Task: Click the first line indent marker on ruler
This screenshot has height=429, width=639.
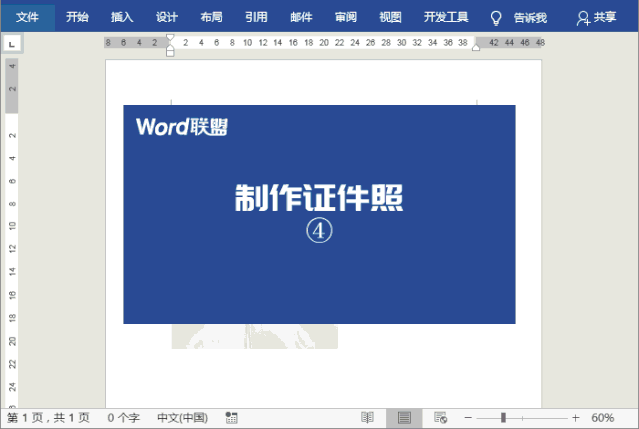Action: (x=170, y=37)
